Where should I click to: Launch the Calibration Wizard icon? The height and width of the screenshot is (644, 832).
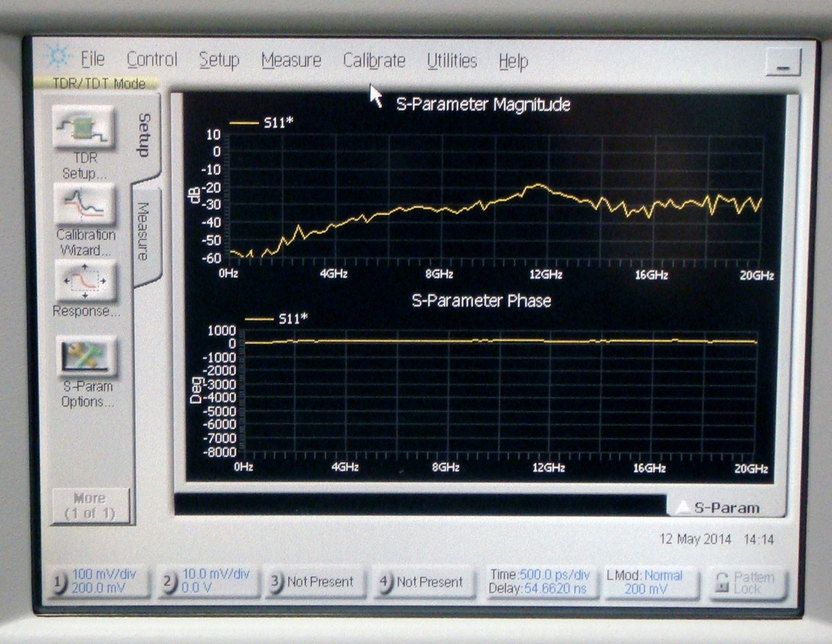(84, 204)
